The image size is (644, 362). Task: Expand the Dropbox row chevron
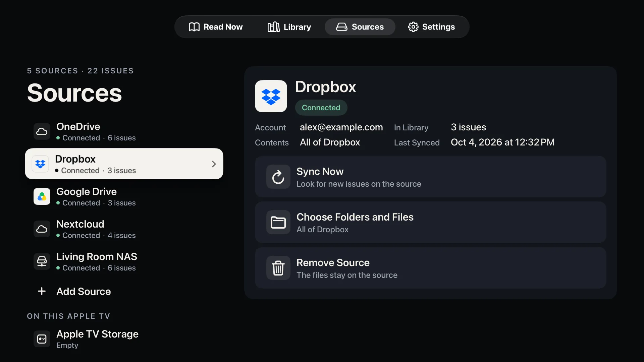[214, 164]
